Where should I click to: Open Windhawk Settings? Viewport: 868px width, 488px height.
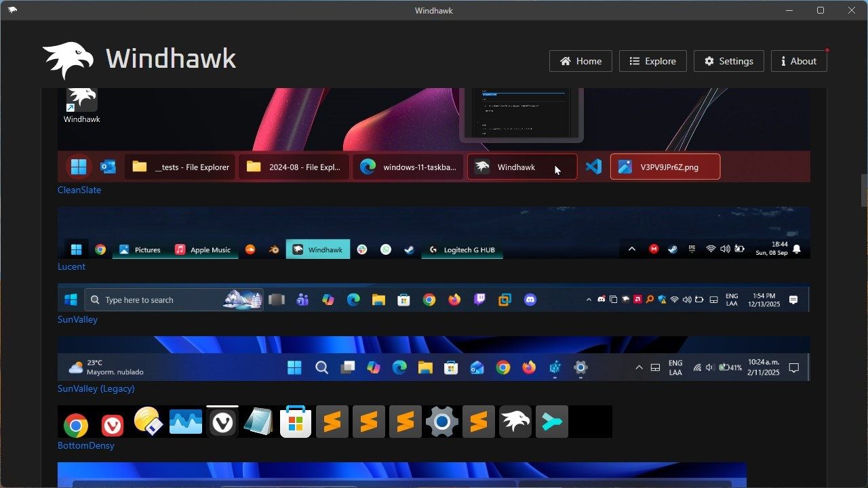click(728, 61)
